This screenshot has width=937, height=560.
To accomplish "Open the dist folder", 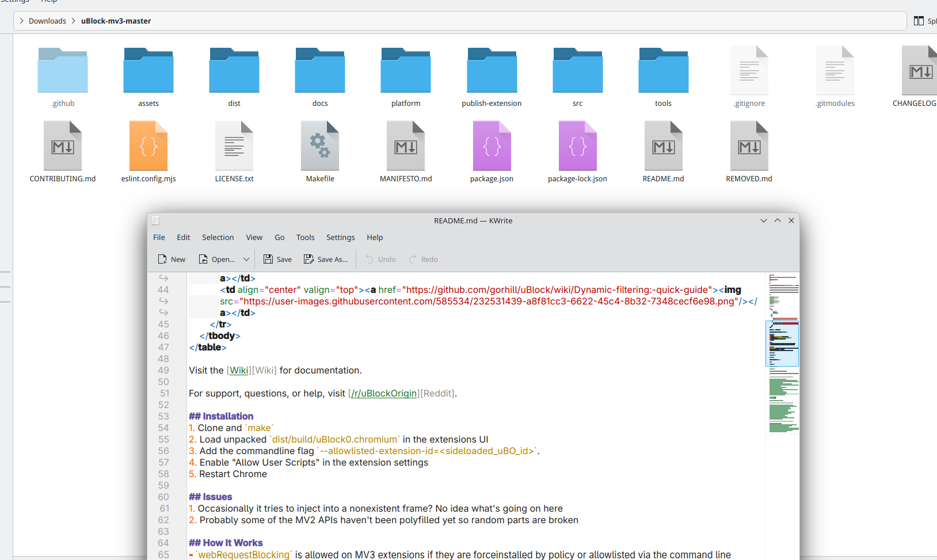I will click(x=234, y=71).
